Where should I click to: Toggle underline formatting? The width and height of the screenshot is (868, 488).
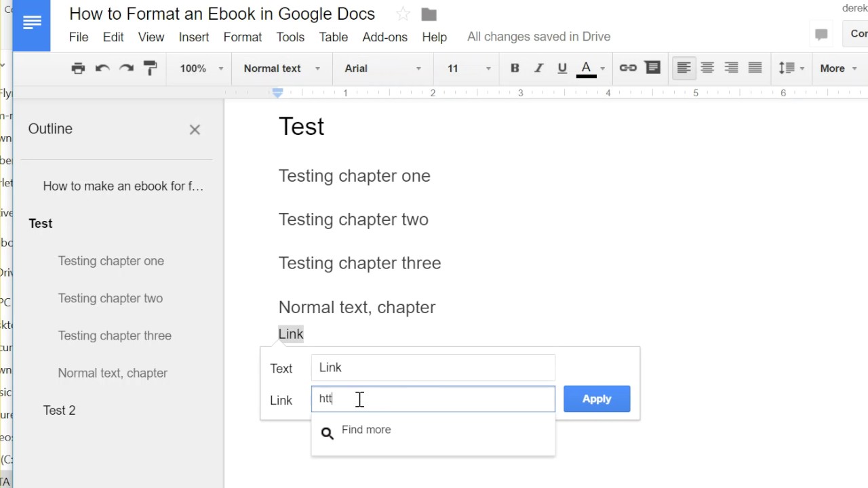[561, 68]
